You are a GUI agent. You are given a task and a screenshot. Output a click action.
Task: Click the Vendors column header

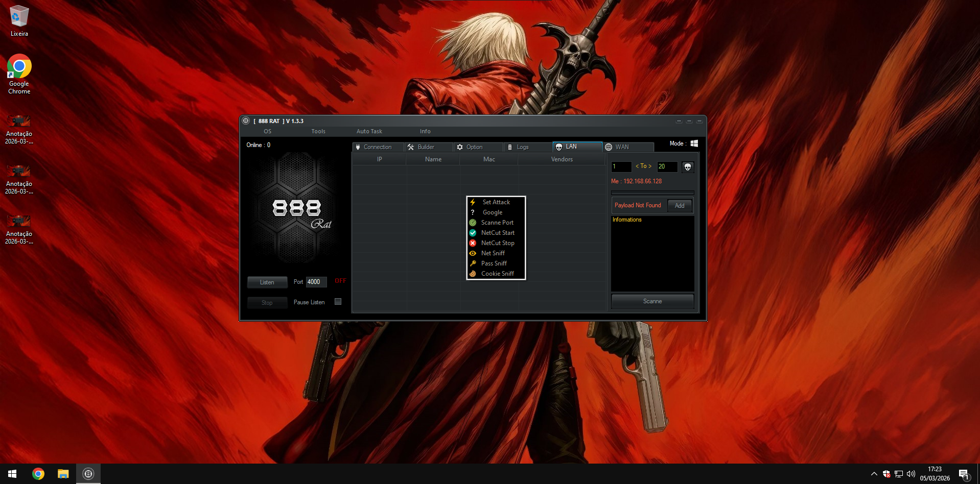562,159
